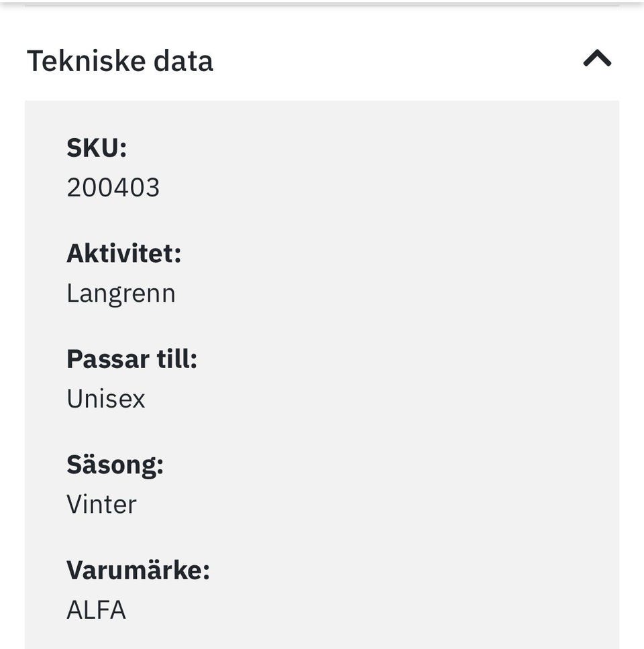Screen dimensions: 644x649
Task: Click the divider line above Tekniske data
Action: click(322, 5)
